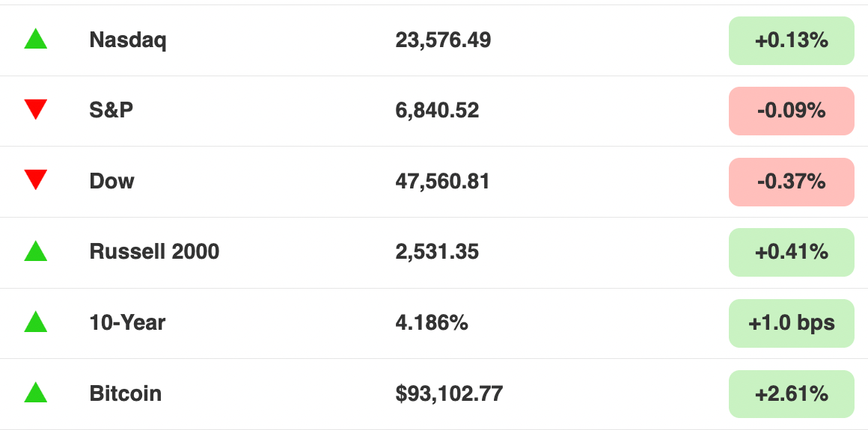Click the +1.0 bps change badge

pos(792,323)
